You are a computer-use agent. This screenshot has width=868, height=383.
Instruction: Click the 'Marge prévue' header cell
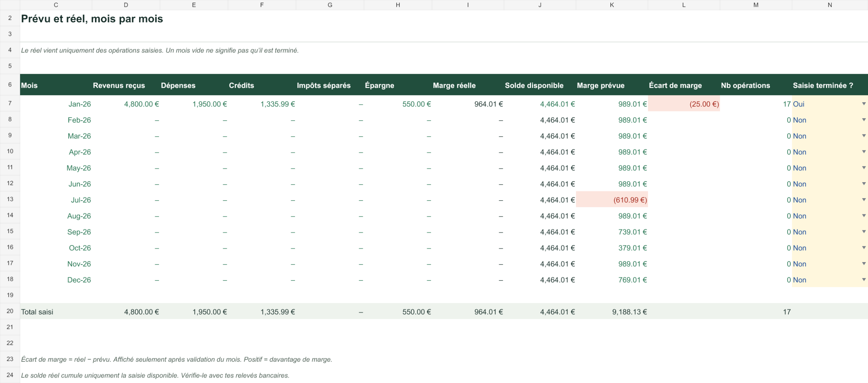coord(612,85)
